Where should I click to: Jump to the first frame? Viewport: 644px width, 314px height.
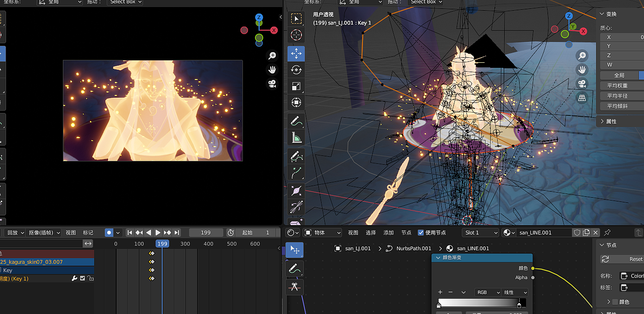point(129,233)
